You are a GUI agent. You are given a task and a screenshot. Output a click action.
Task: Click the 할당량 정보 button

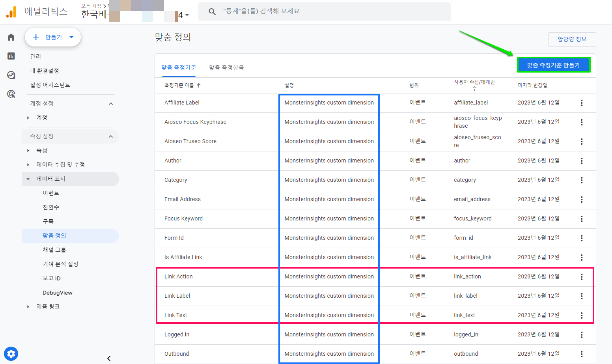[572, 39]
